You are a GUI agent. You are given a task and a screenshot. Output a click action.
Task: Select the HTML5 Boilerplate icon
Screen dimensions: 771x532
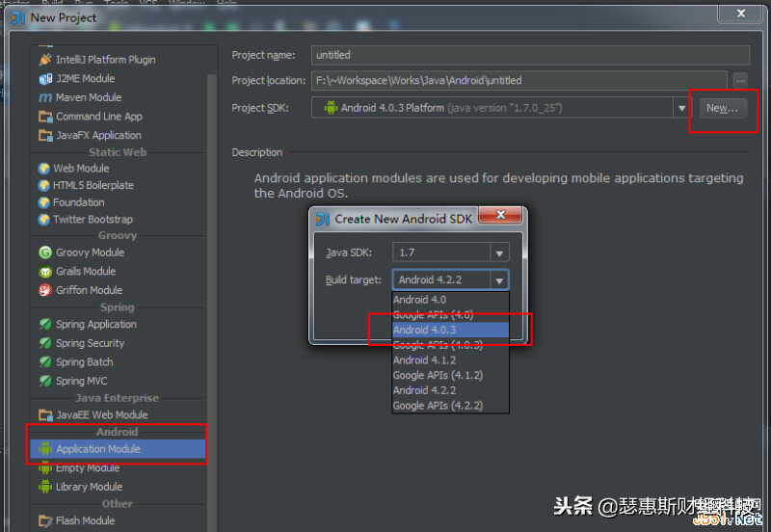pyautogui.click(x=44, y=185)
